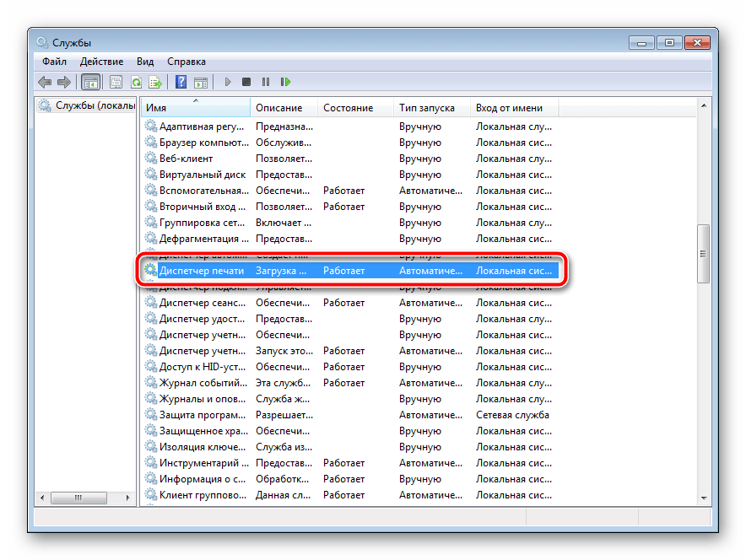
Task: Restart the service with the restart icon
Action: 285,82
